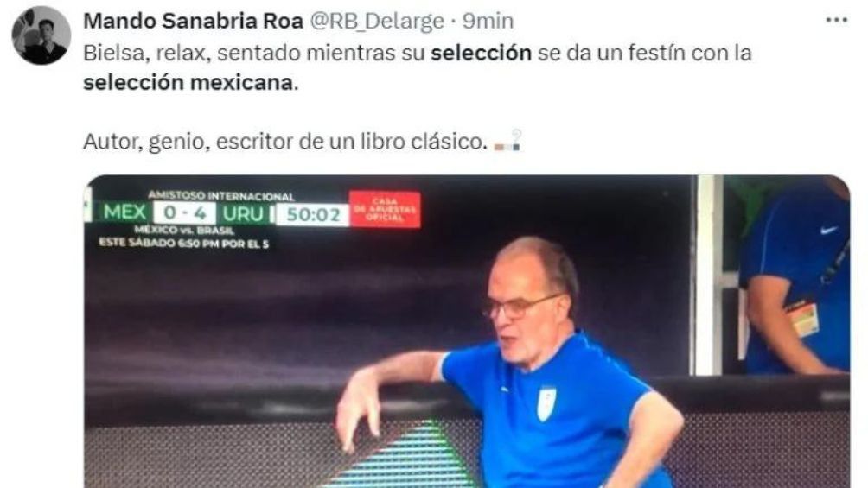
Task: Click the bold 'selección' word in the first line
Action: (x=481, y=53)
